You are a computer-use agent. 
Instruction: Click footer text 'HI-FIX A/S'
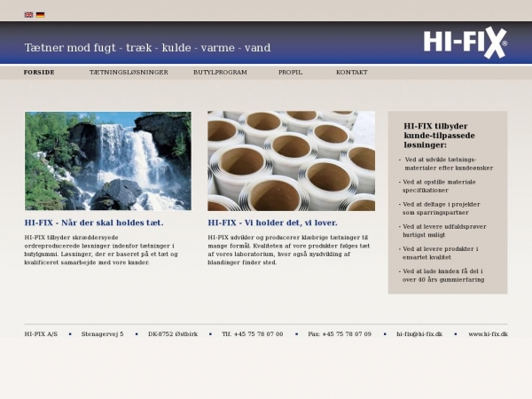41,334
